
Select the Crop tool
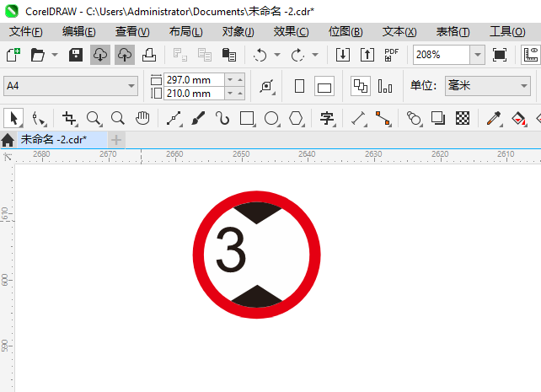click(x=69, y=118)
